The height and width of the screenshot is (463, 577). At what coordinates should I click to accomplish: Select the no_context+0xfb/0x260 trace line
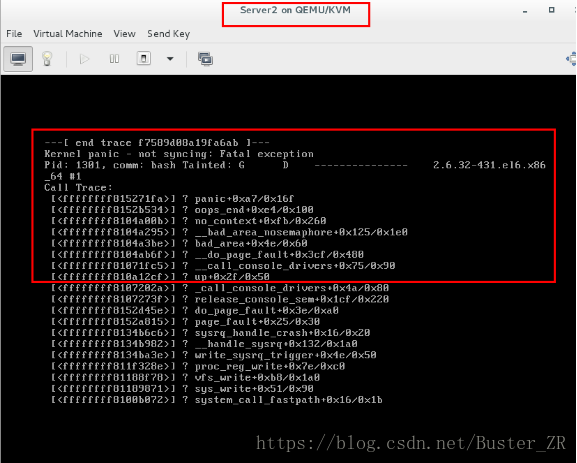(188, 221)
